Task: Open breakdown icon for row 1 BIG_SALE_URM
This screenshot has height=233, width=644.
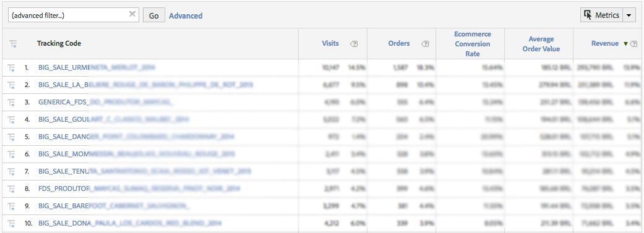Action: [12, 68]
